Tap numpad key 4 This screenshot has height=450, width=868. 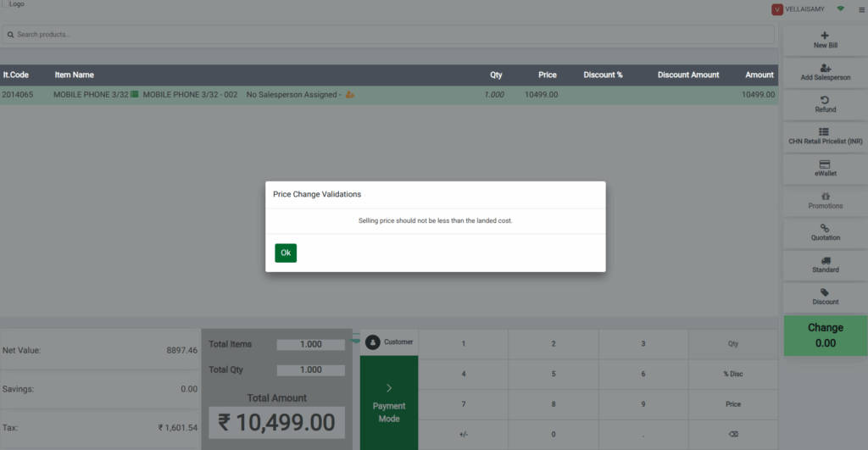(464, 375)
